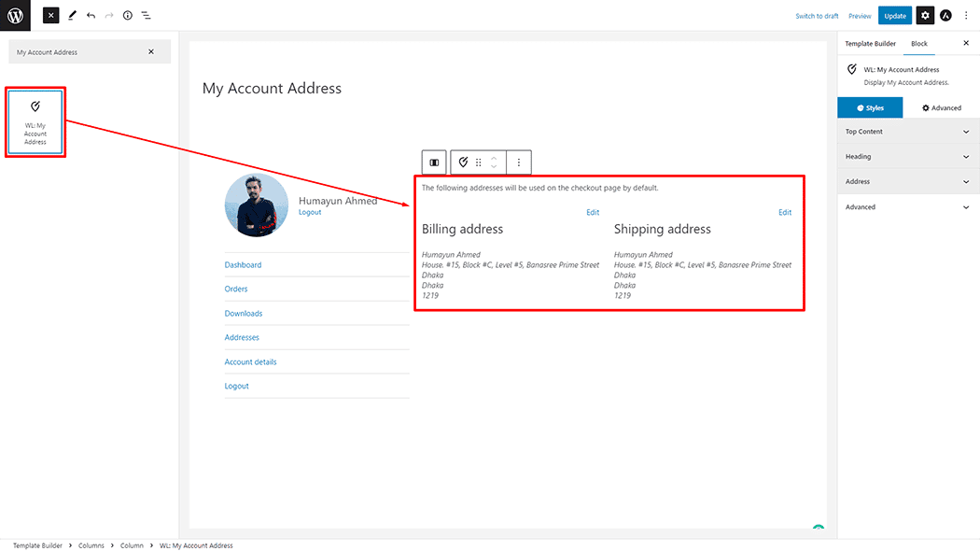Image resolution: width=980 pixels, height=551 pixels.
Task: Open the List View overview
Action: [147, 15]
